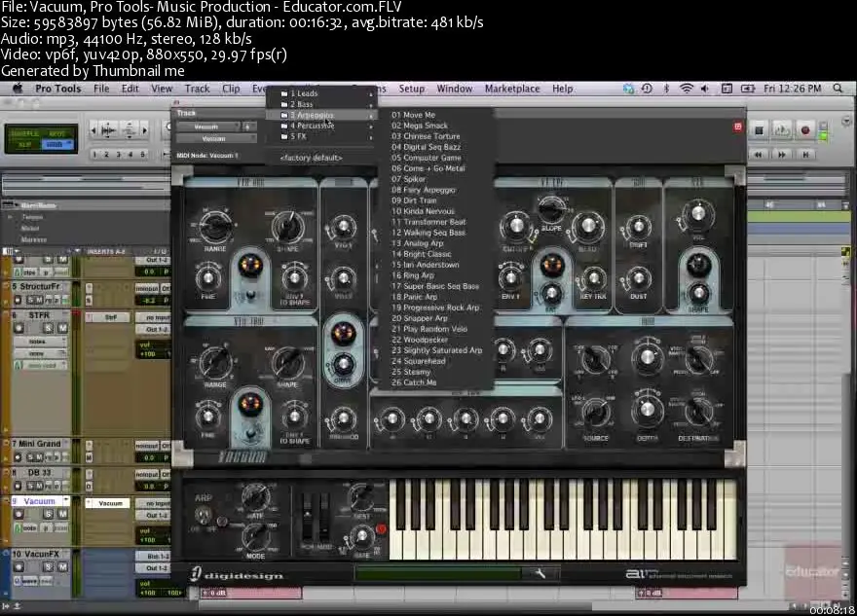The width and height of the screenshot is (857, 616).
Task: Click the pitch bend wheel on the synth
Action: click(308, 517)
